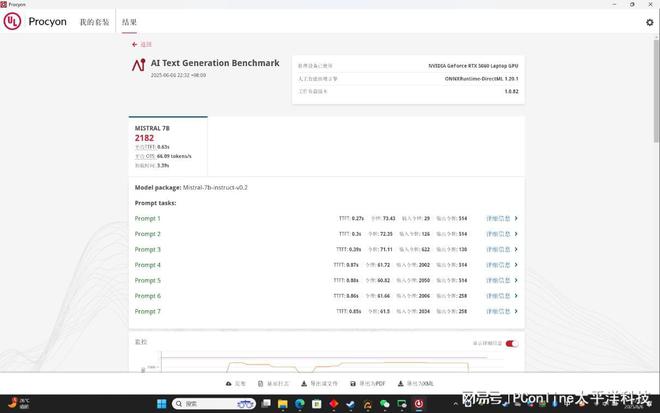Open WeChat from the taskbar

(385, 404)
